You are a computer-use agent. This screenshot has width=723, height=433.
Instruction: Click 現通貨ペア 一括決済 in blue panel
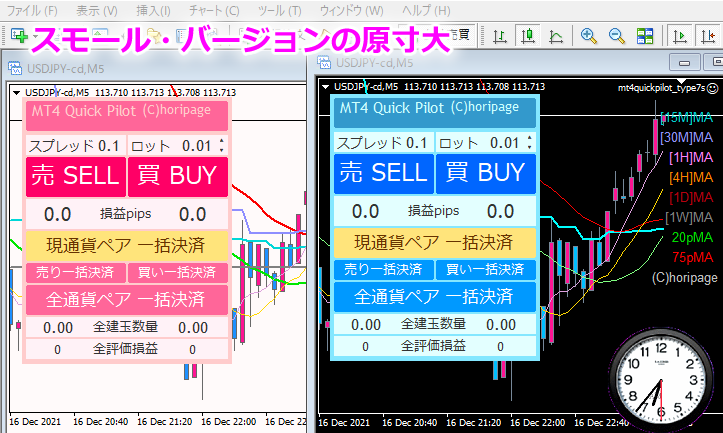(435, 243)
